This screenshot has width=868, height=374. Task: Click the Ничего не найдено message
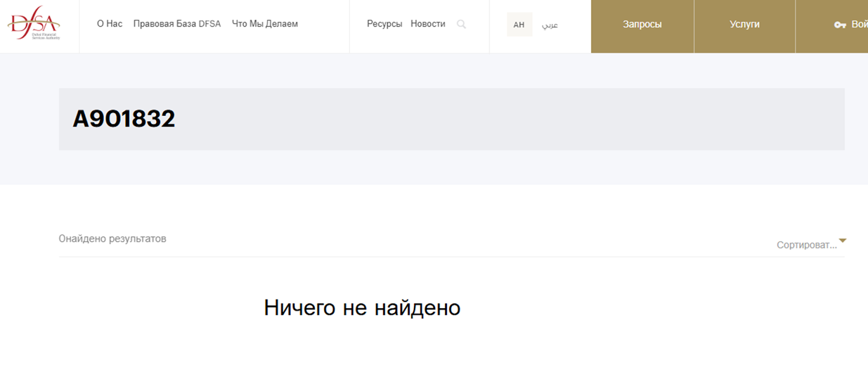pyautogui.click(x=362, y=308)
